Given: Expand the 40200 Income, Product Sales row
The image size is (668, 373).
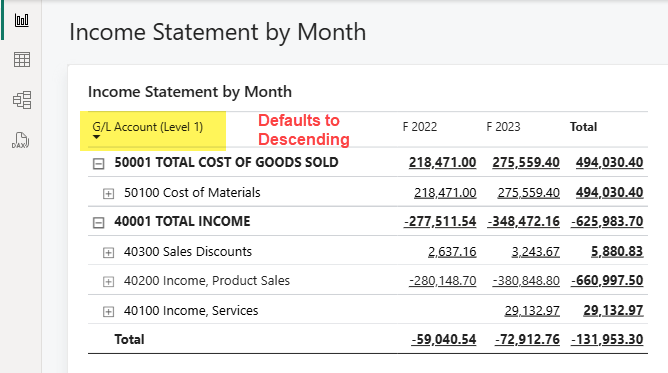Looking at the screenshot, I should pyautogui.click(x=108, y=281).
